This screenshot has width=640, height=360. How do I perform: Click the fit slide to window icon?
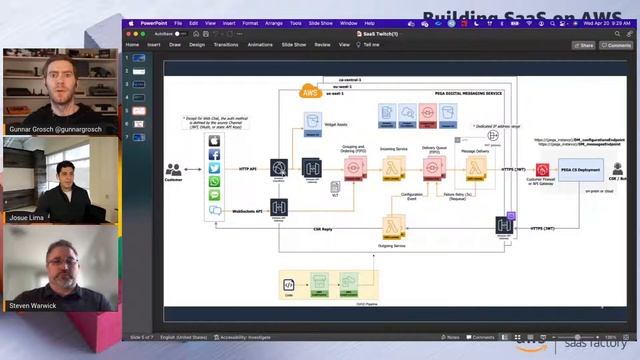626,337
